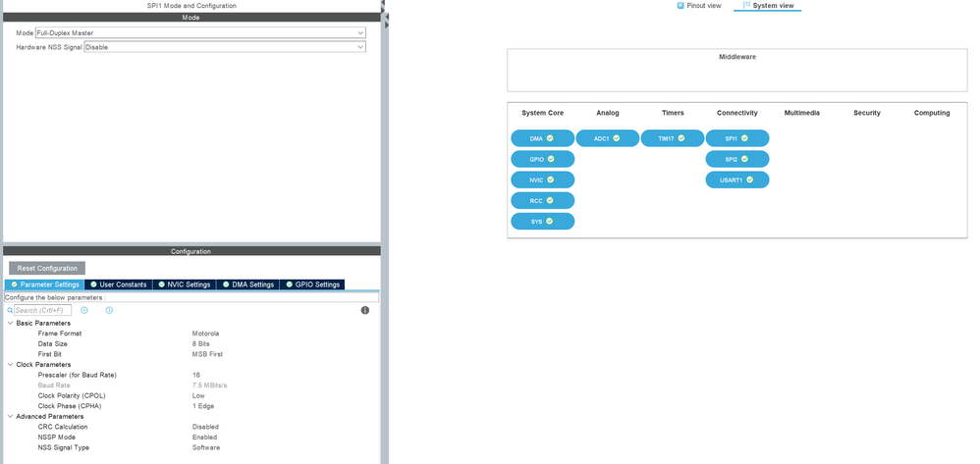Click the parameter search field
Screen dimensions: 980x464
[x=42, y=310]
